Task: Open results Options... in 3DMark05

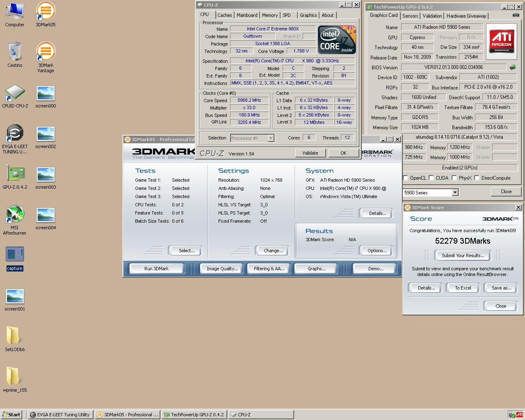Action: [377, 251]
